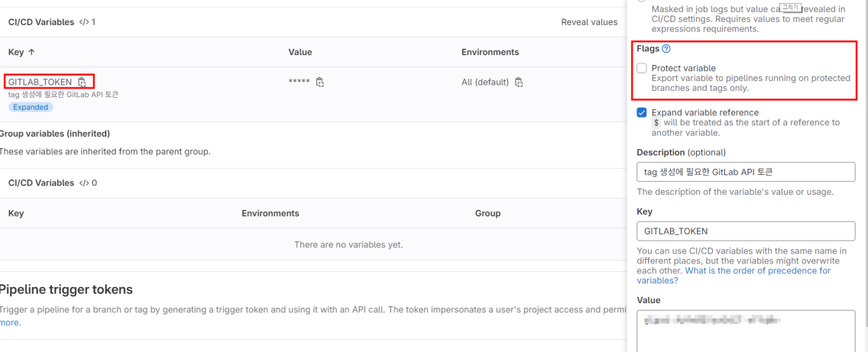
Task: Click the code icon showing 0 variables
Action: tap(83, 183)
